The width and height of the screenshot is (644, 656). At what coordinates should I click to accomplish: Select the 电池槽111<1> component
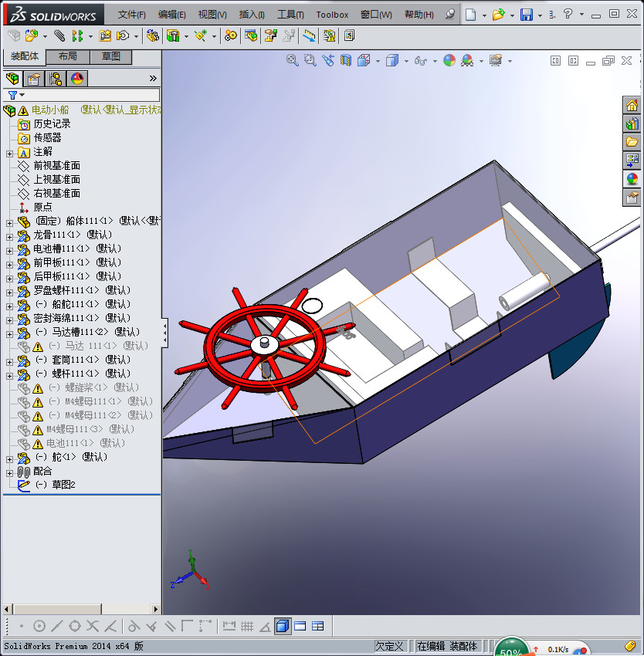click(77, 249)
